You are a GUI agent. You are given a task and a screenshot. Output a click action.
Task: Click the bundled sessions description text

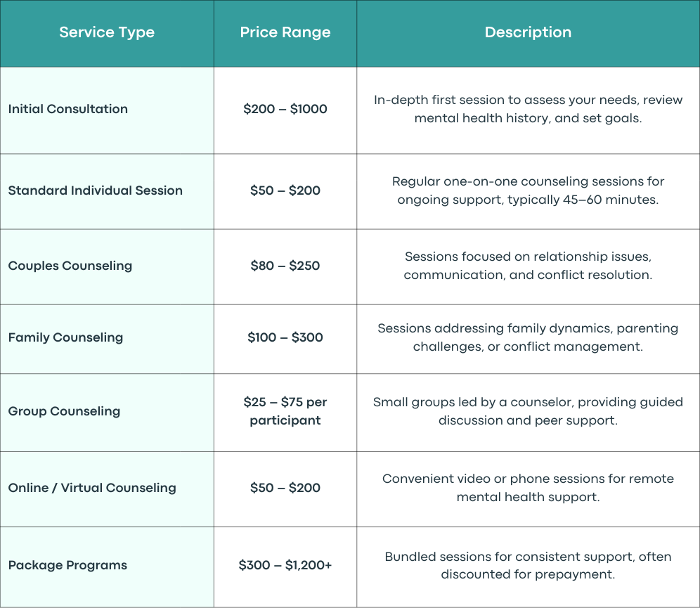tap(528, 565)
